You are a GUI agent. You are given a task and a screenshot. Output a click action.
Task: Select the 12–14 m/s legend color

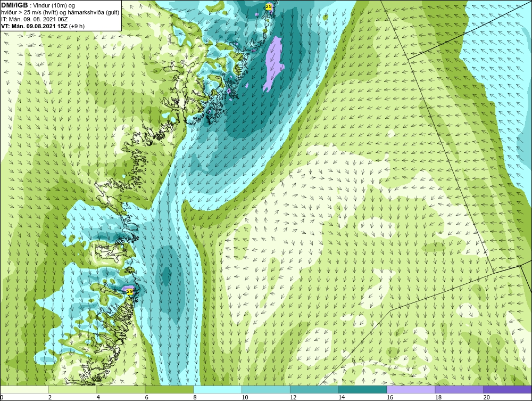click(x=314, y=389)
